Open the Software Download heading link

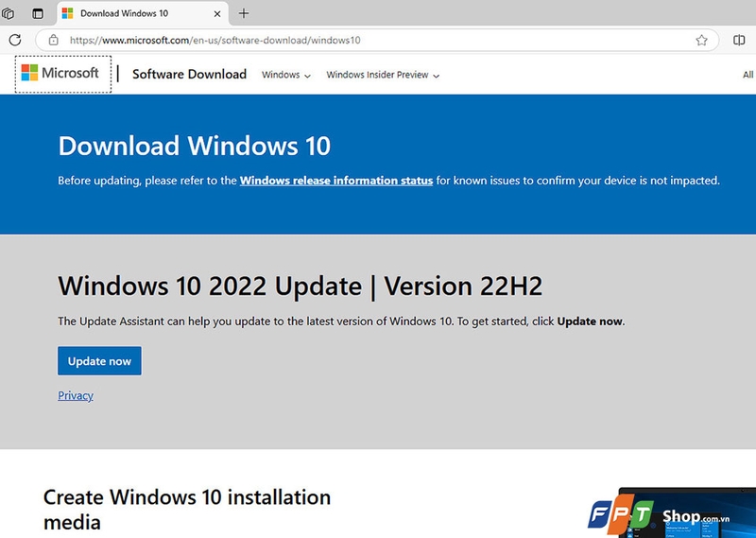[190, 74]
